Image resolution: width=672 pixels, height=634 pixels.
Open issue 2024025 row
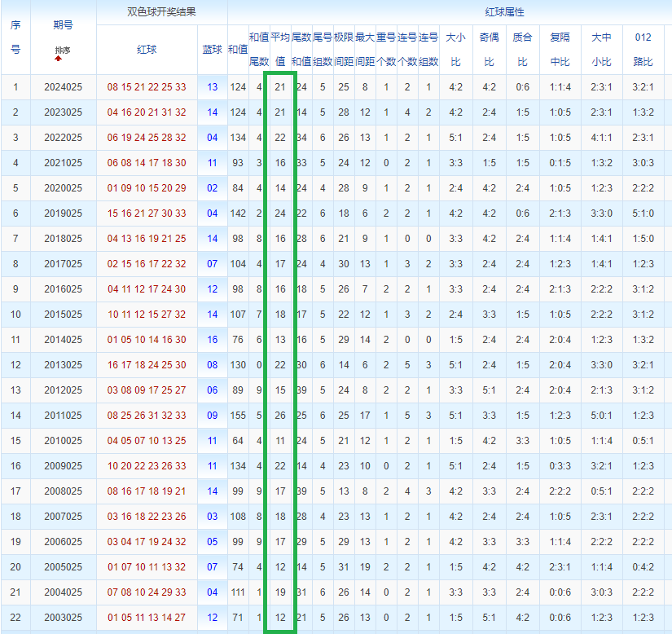pyautogui.click(x=63, y=87)
